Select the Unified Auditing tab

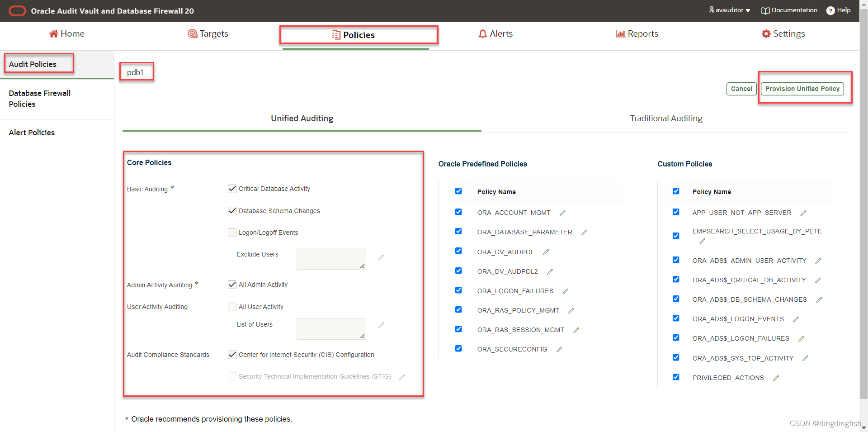[302, 119]
